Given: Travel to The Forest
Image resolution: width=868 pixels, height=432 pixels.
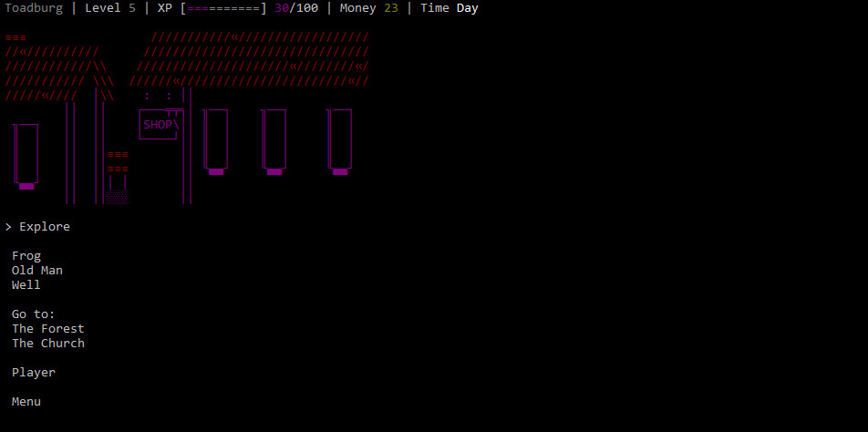Looking at the screenshot, I should pyautogui.click(x=48, y=329).
